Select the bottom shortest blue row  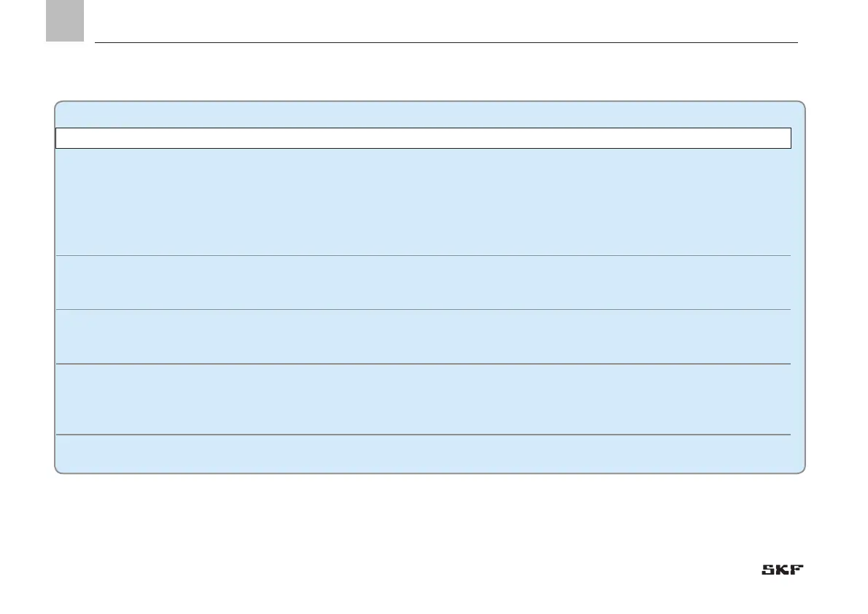point(424,453)
